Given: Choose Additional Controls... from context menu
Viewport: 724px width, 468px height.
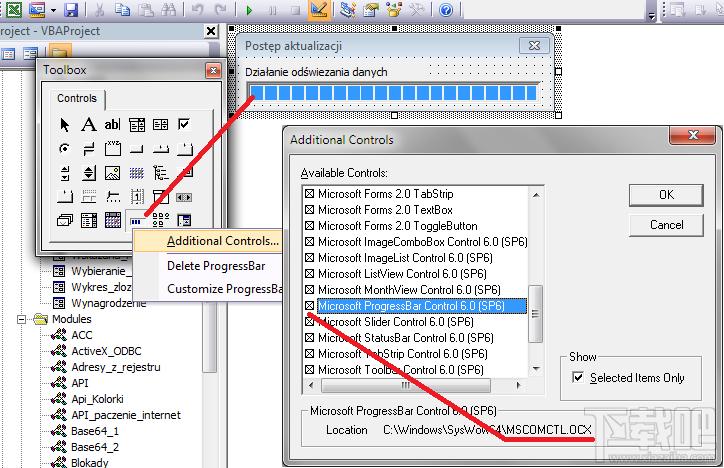Looking at the screenshot, I should tap(222, 241).
